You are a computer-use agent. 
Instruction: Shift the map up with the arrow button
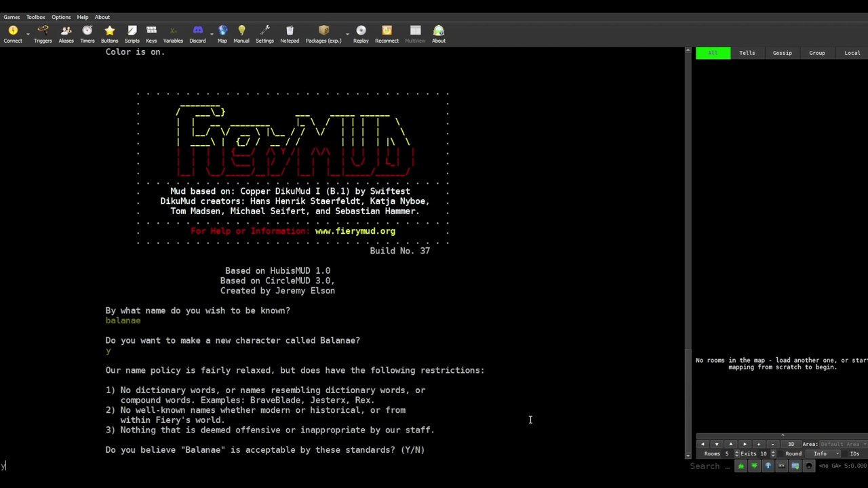tap(730, 444)
